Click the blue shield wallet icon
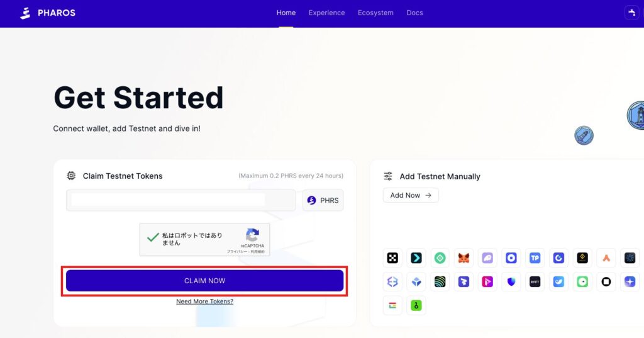644x338 pixels. [511, 281]
